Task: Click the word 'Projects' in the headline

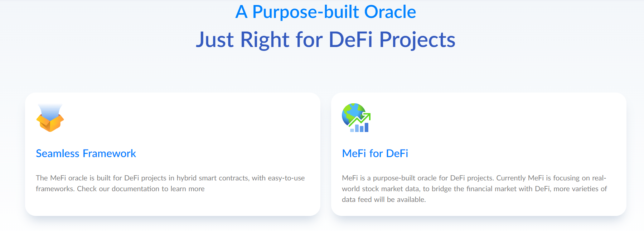Action: tap(417, 39)
